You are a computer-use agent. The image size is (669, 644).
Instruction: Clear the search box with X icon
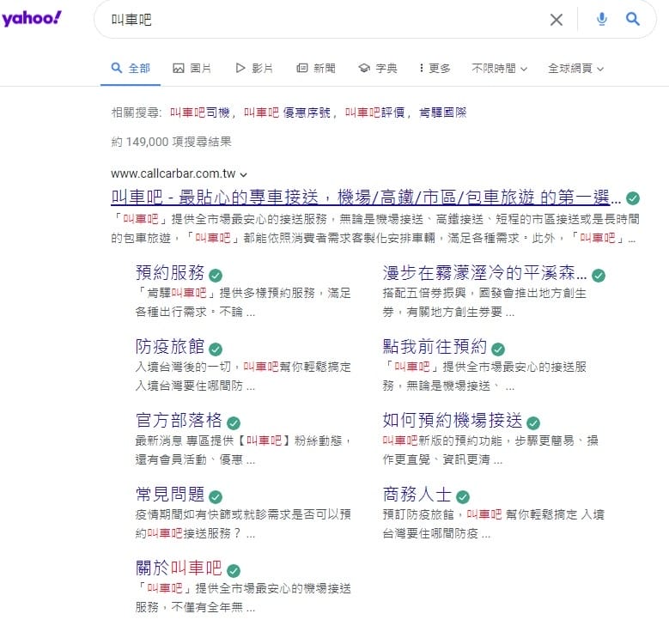[556, 20]
